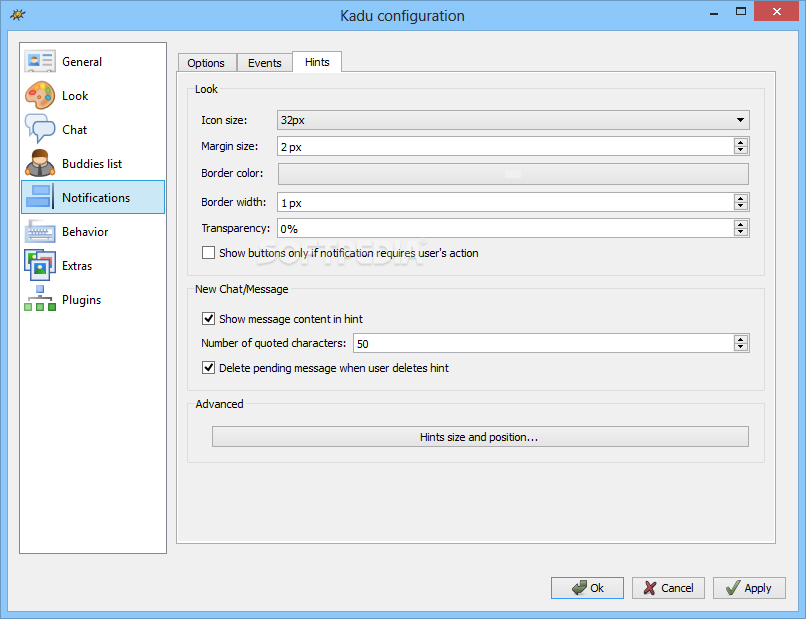Viewport: 806px width, 619px height.
Task: Increase Transparency with up arrow
Action: click(x=741, y=224)
